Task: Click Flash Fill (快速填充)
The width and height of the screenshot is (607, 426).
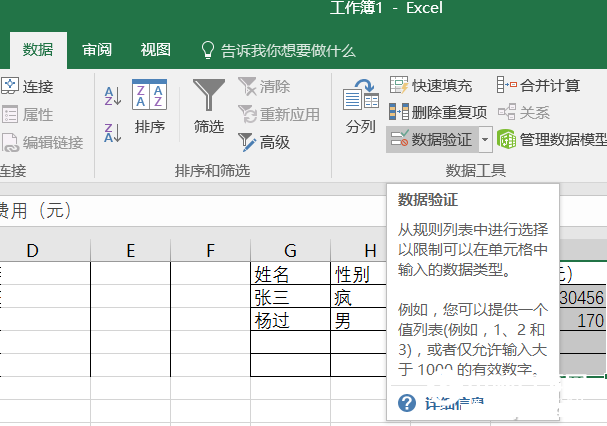Action: [x=431, y=86]
